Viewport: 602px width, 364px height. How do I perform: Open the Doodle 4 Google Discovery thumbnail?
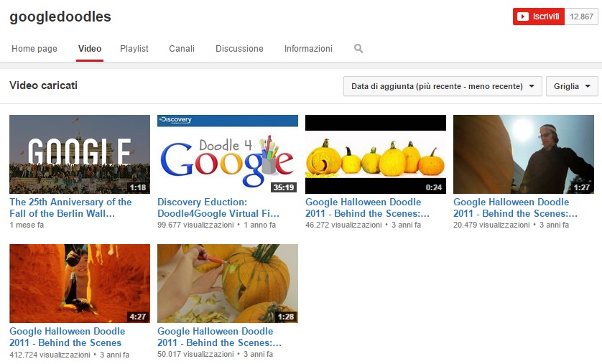pyautogui.click(x=228, y=154)
